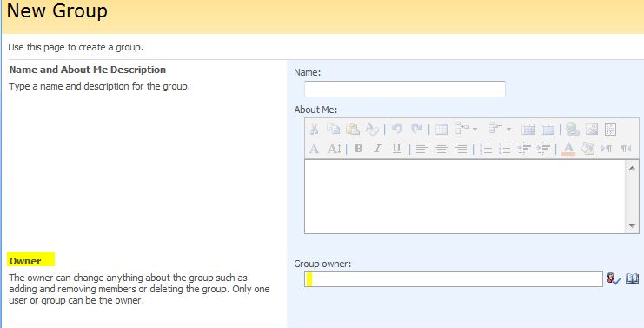This screenshot has height=328, width=644.
Task: Center align the text
Action: [x=442, y=149]
